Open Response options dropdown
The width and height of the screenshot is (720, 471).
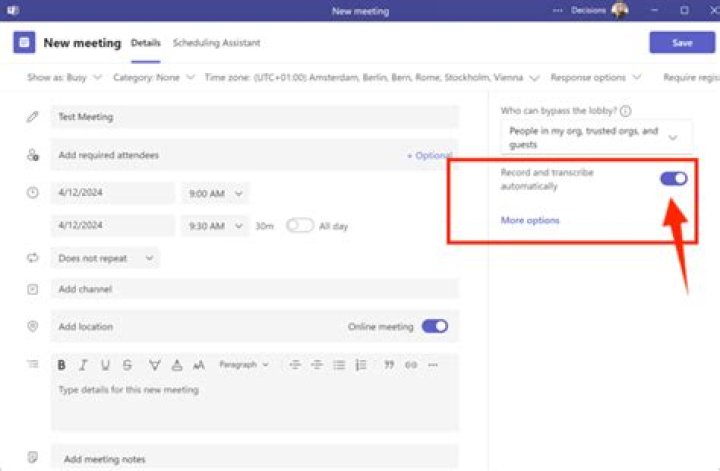pos(596,78)
